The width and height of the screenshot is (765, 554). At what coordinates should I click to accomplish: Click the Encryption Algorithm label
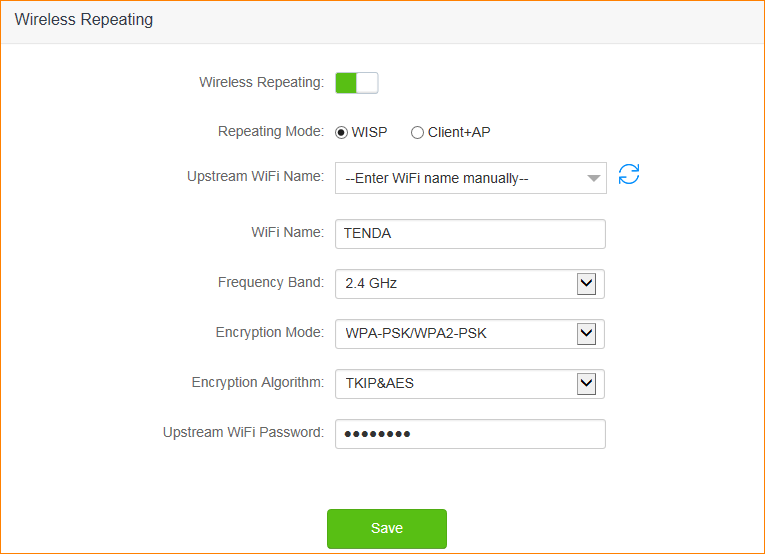coord(257,383)
